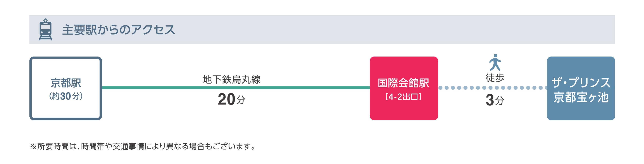
Task: Click the ※ mark starting the footnote
Action: [x=33, y=146]
